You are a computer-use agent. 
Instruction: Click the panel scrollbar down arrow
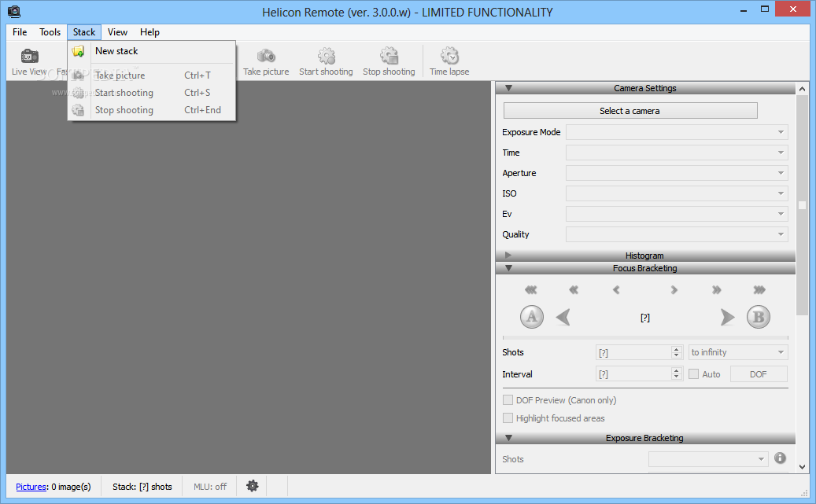click(x=802, y=466)
